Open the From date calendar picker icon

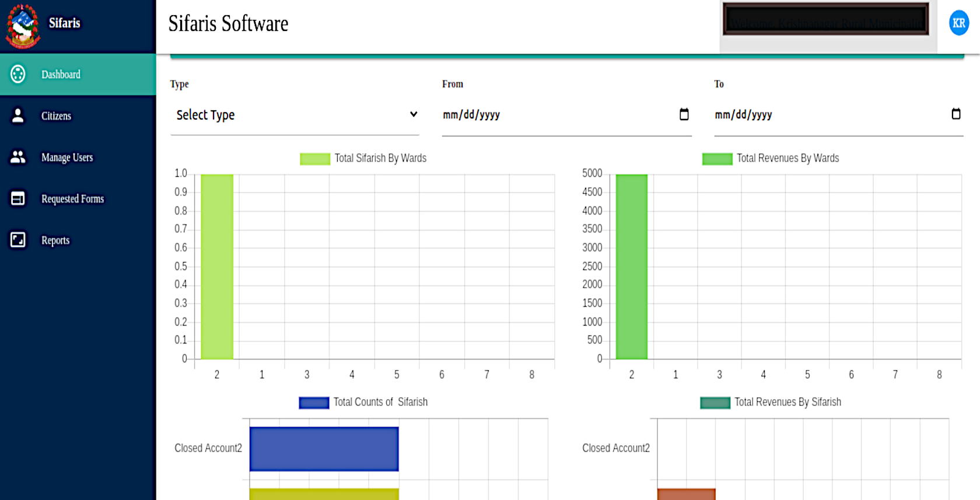click(x=684, y=114)
